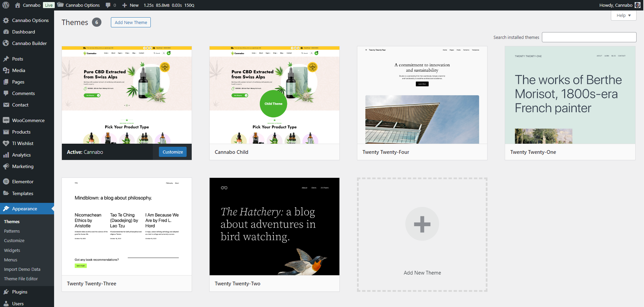Screen dimensions: 644x307
Task: Click the active Cannabo theme screenshot
Action: (127, 95)
